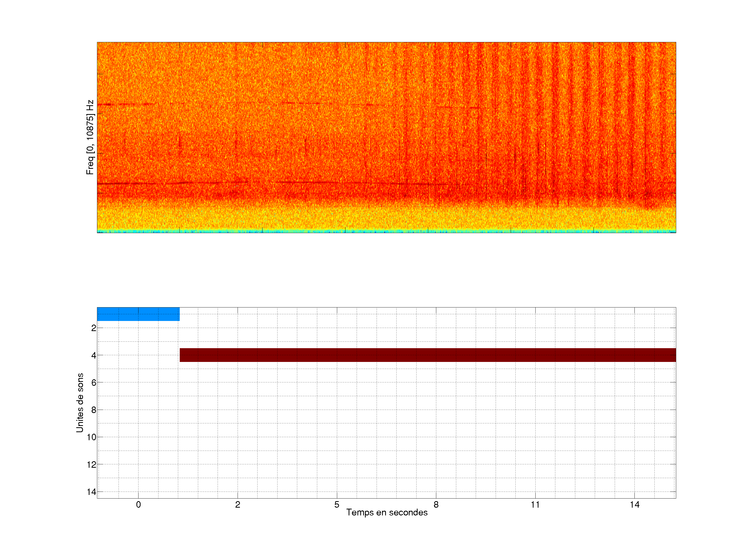Click the x-axis tick label 2
This screenshot has height=560, width=747.
point(237,505)
